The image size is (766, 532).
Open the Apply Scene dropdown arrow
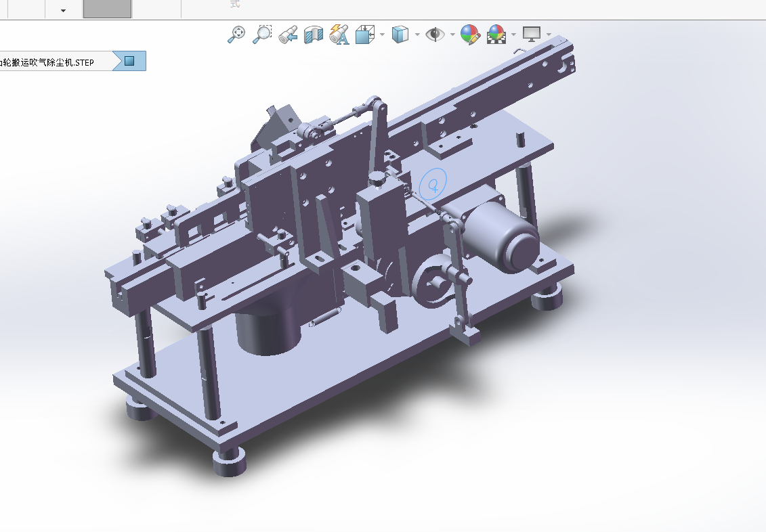(x=513, y=35)
